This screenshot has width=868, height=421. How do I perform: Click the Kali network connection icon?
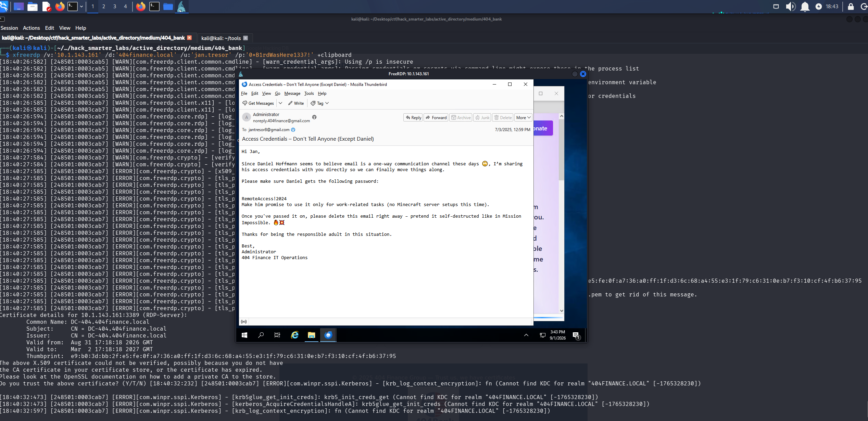click(x=776, y=7)
